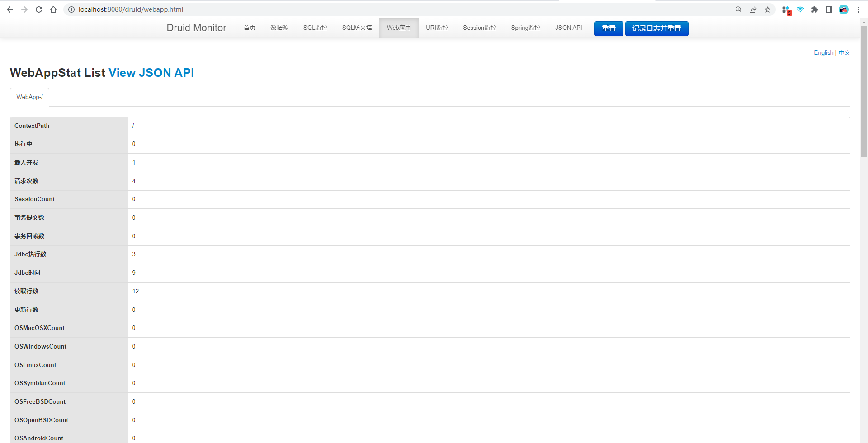Open the Chrome three-dot menu
The height and width of the screenshot is (443, 868).
858,9
